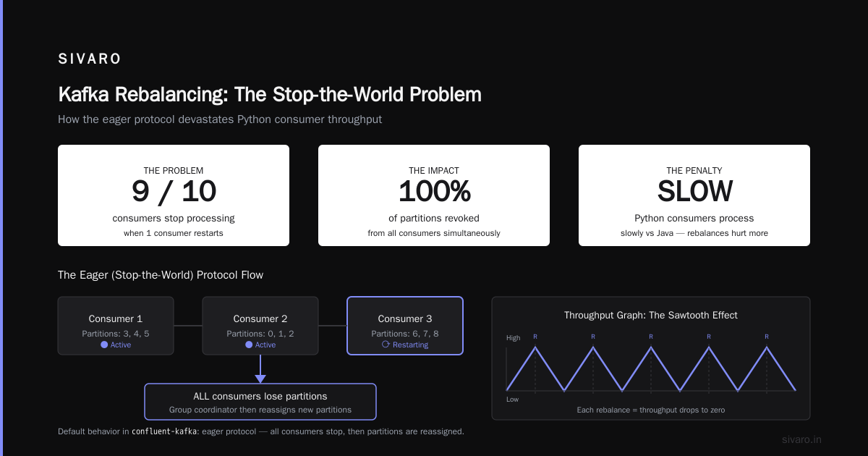Open THE IMPACT 100% card
The width and height of the screenshot is (868, 456).
pos(434,195)
